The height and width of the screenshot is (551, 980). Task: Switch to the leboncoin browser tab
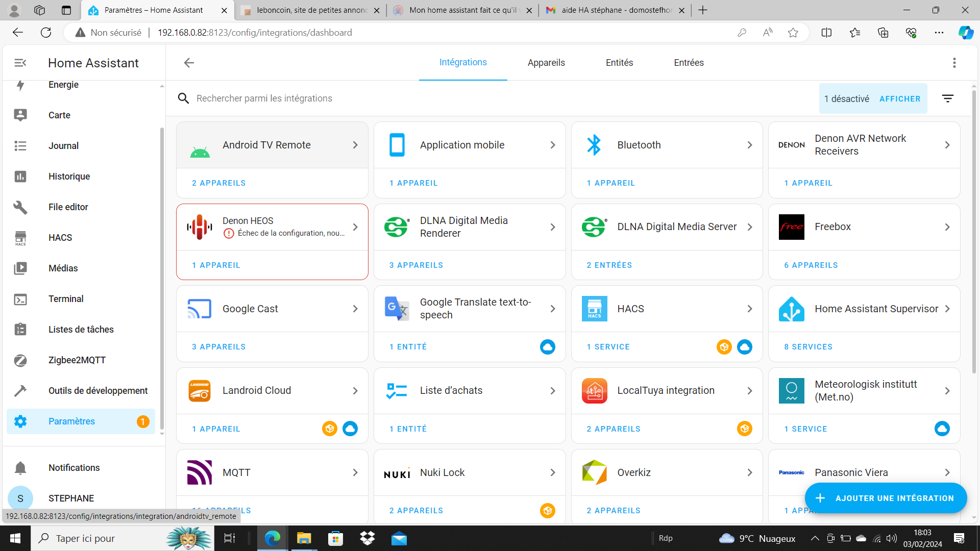(310, 10)
